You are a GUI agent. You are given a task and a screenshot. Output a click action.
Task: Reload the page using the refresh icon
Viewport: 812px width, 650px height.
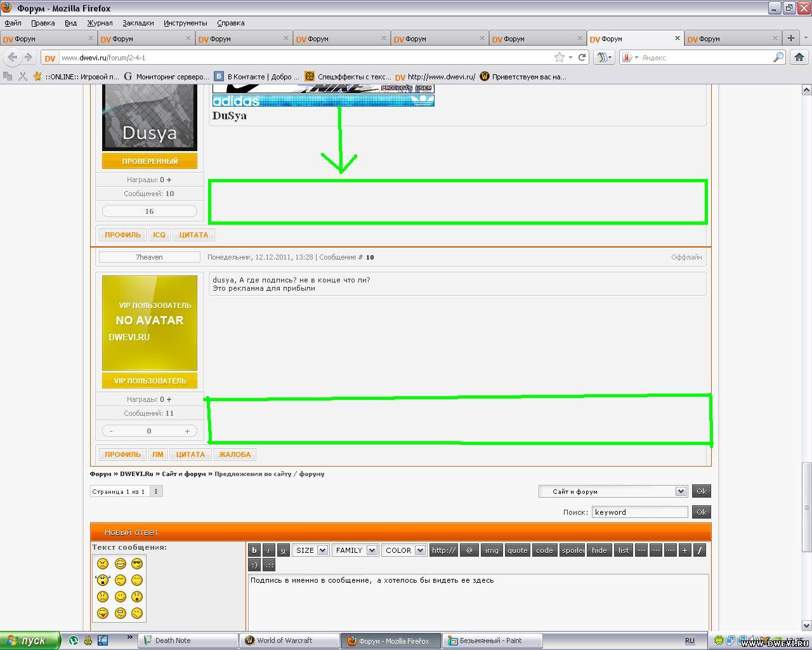(x=582, y=57)
